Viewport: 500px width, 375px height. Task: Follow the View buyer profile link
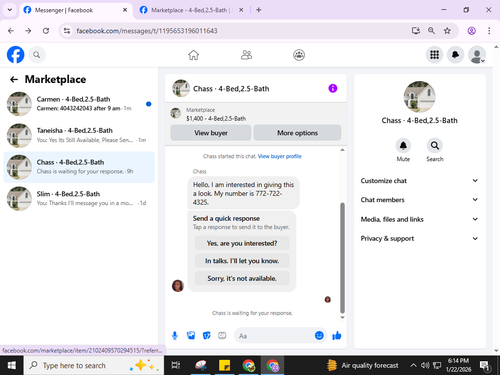coord(280,156)
